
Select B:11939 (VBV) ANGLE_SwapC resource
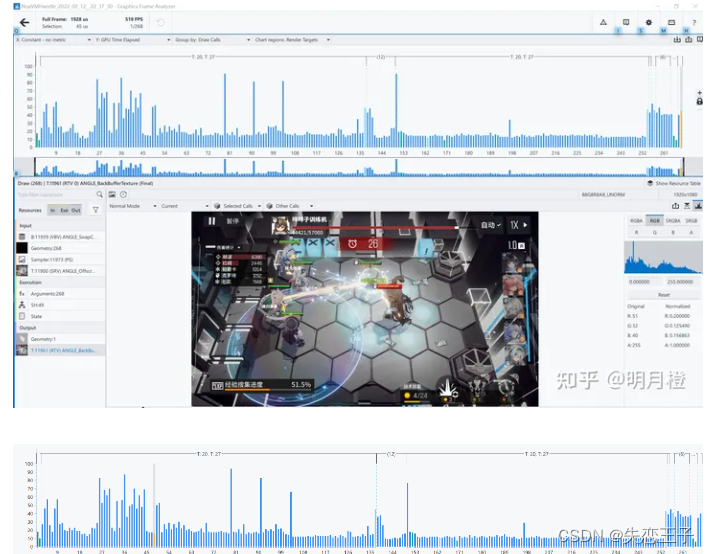point(60,237)
